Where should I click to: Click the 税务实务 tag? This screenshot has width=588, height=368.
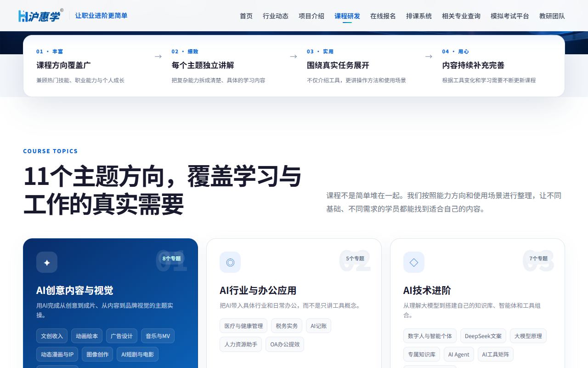[x=287, y=326]
